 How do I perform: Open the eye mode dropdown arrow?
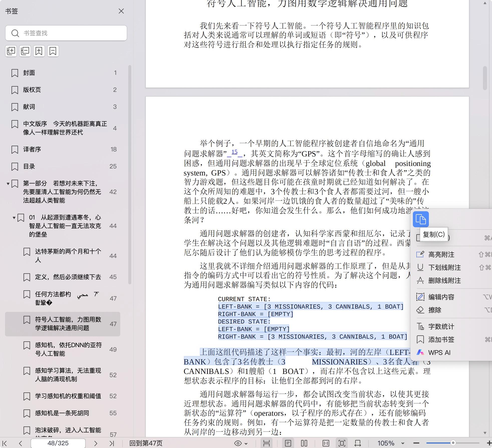(x=246, y=443)
